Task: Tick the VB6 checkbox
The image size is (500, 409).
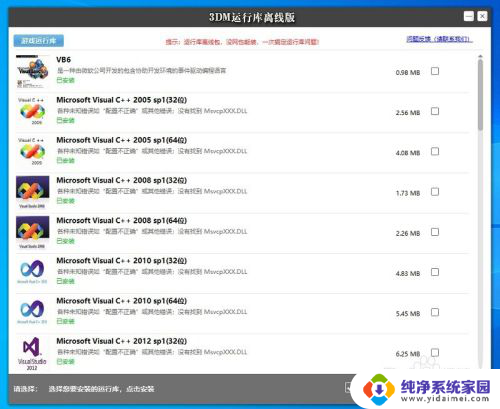Action: click(x=435, y=71)
